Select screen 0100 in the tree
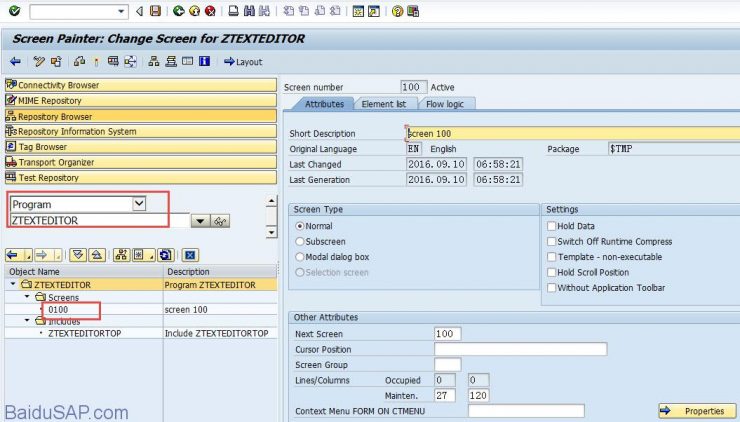The width and height of the screenshot is (740, 422). pos(58,310)
